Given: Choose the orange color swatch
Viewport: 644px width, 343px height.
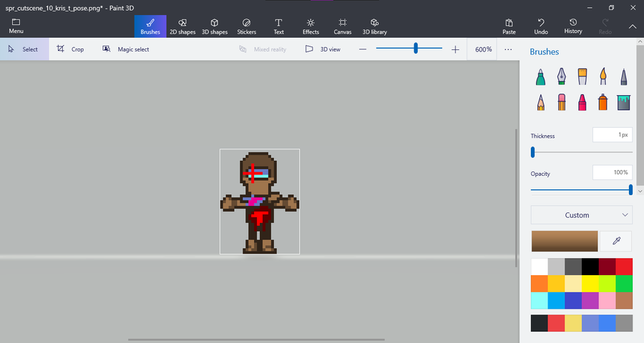Looking at the screenshot, I should [540, 284].
